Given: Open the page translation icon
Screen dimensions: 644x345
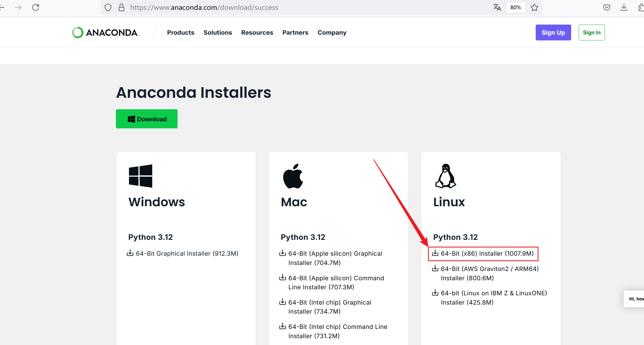Looking at the screenshot, I should [x=497, y=7].
